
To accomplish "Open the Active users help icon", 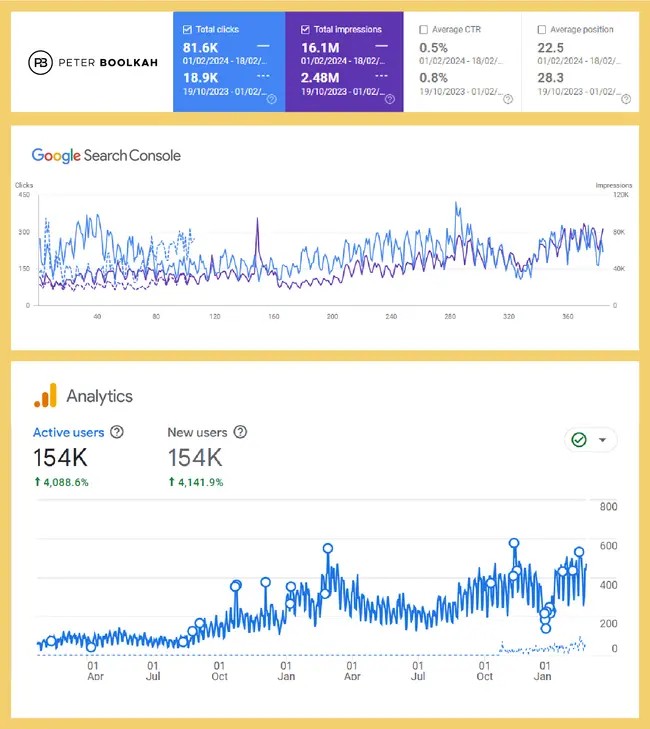I will [x=117, y=432].
